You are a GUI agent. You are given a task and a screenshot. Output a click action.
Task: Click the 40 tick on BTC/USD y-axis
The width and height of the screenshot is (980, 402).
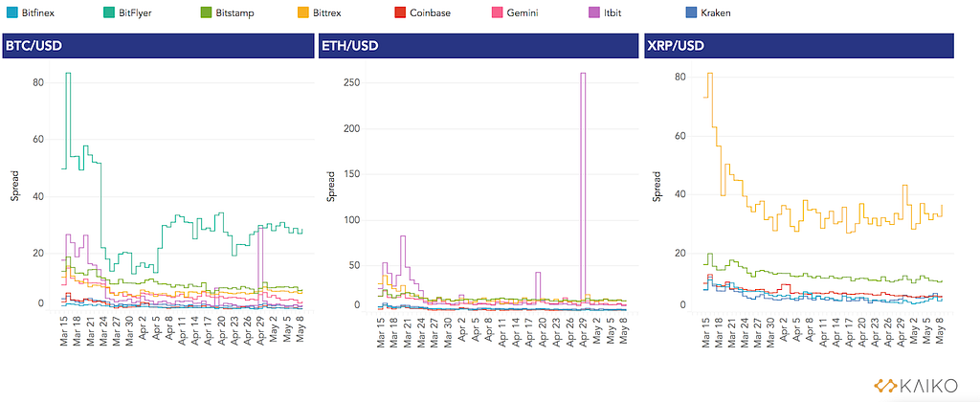click(x=38, y=196)
